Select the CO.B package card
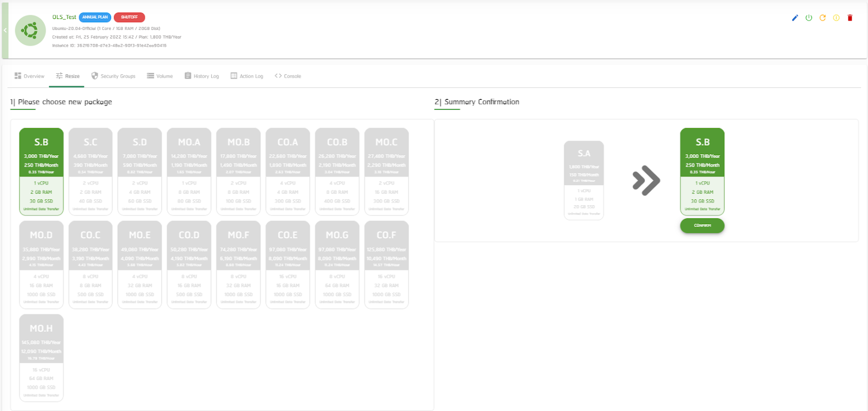Viewport: 868px width, 411px height. [337, 172]
